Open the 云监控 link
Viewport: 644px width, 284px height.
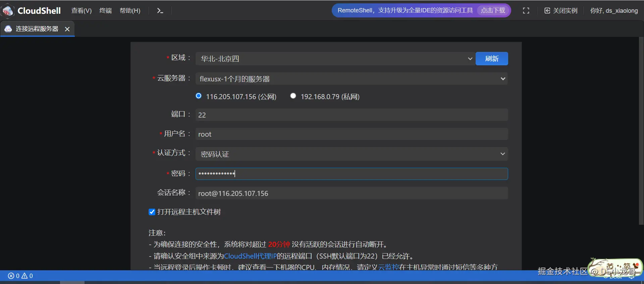coord(388,267)
